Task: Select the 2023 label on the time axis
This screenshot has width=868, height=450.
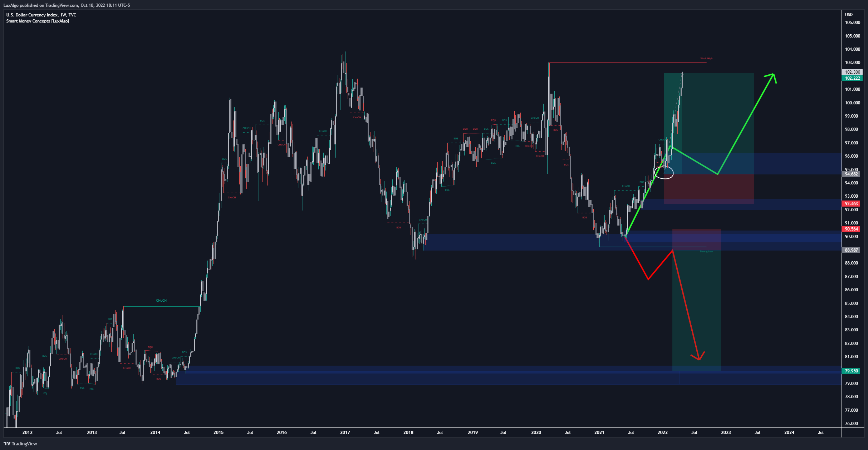Action: coord(726,432)
